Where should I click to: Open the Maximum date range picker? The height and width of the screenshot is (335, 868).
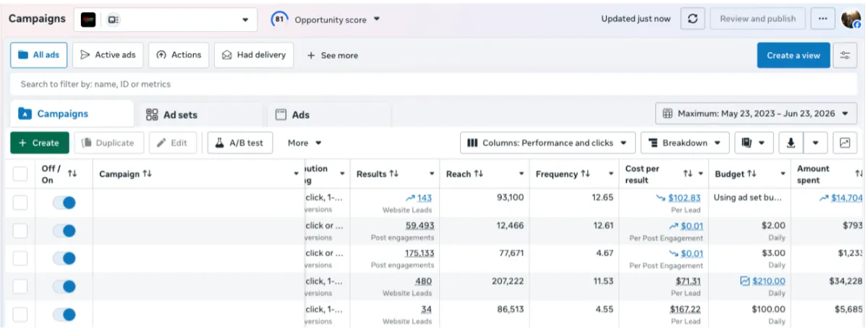point(757,114)
